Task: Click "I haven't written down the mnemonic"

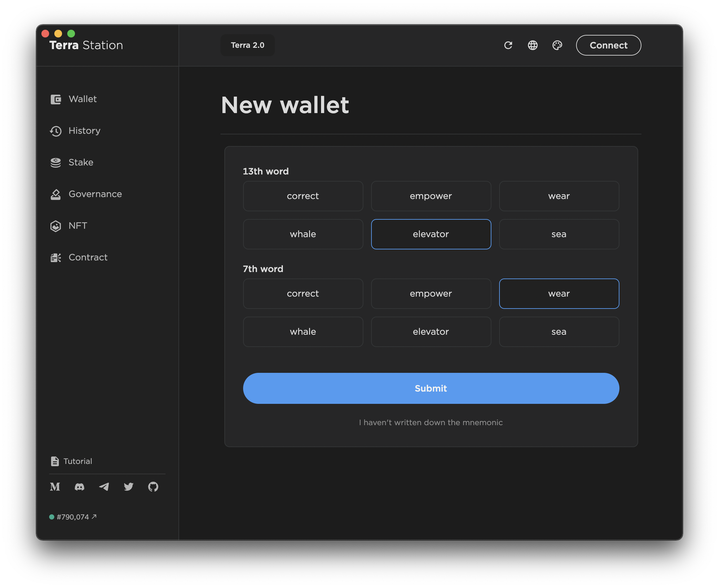Action: 431,422
